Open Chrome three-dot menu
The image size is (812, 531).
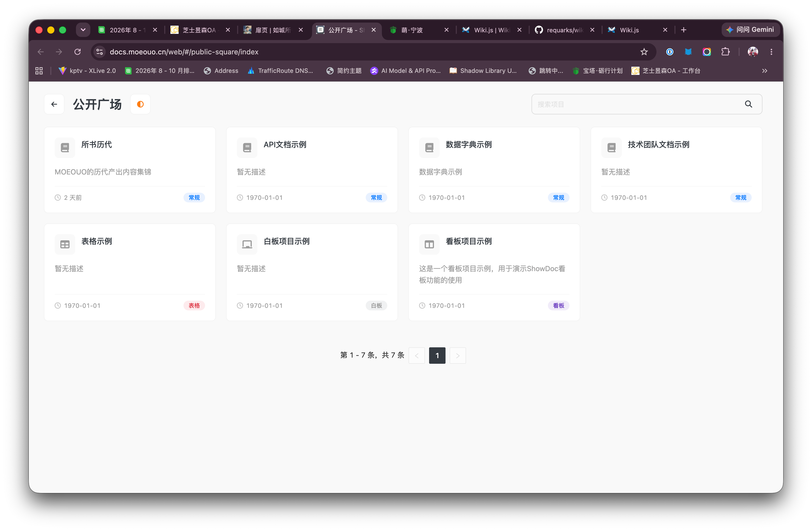point(771,52)
